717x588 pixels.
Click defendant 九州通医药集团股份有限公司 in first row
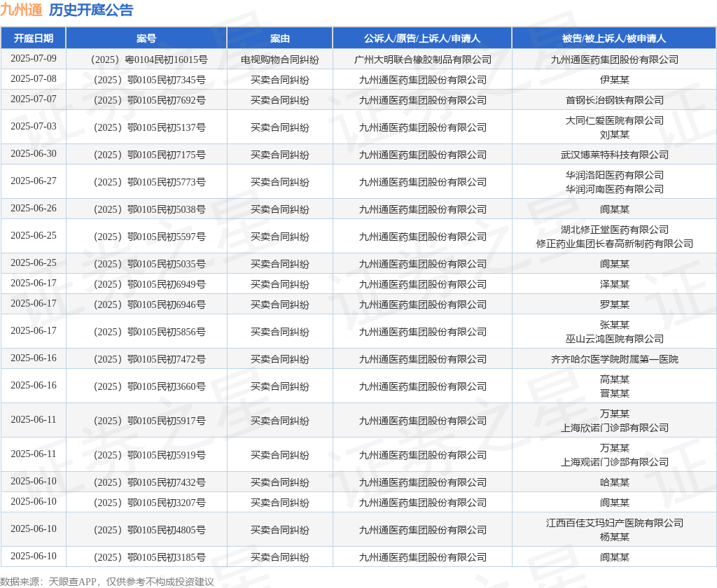tap(615, 59)
